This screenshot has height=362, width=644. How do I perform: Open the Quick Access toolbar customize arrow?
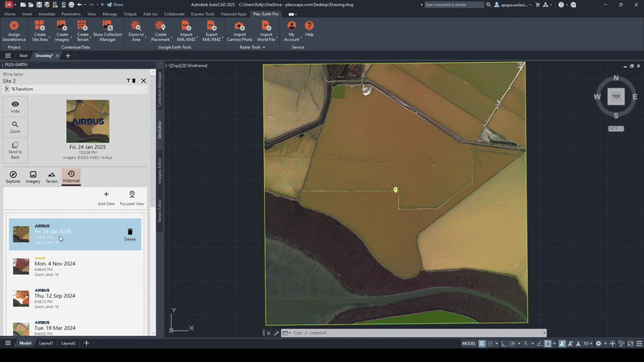[x=102, y=5]
